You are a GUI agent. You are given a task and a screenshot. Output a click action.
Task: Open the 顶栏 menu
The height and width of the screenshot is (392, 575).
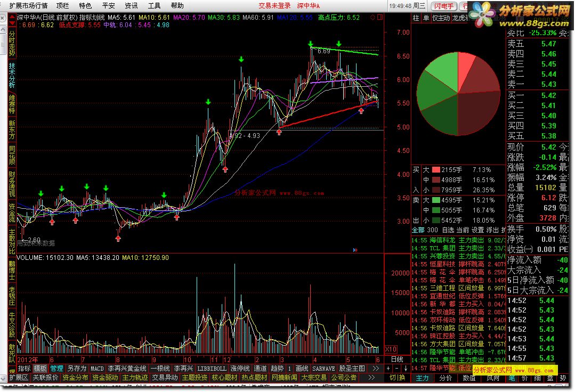[x=62, y=5]
